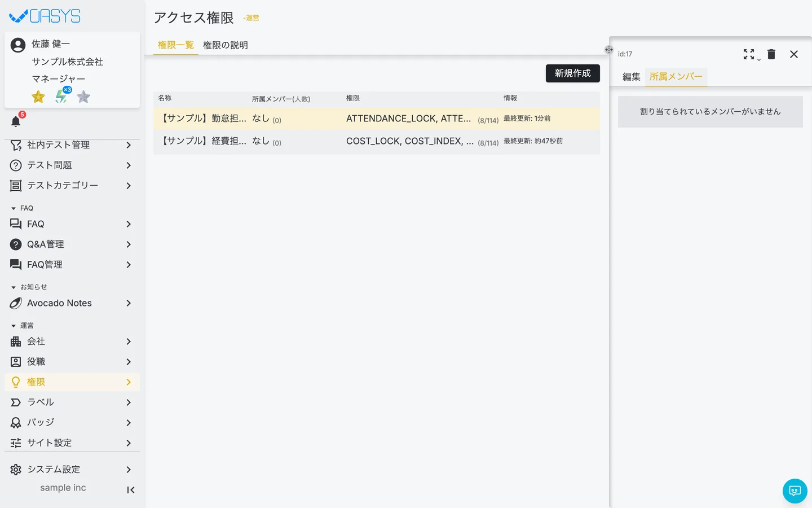Collapse the sidebar with the arrow icon
The image size is (812, 508).
(131, 490)
